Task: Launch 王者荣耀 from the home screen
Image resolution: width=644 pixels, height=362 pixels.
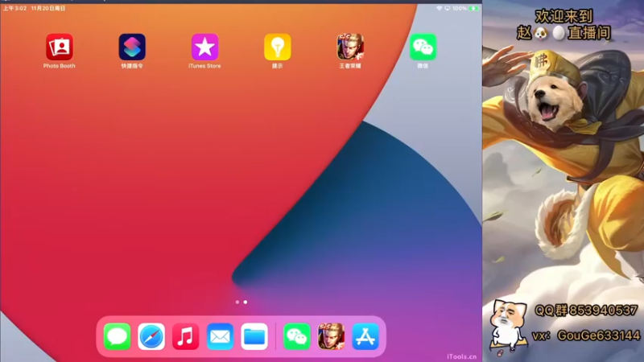Action: 350,47
